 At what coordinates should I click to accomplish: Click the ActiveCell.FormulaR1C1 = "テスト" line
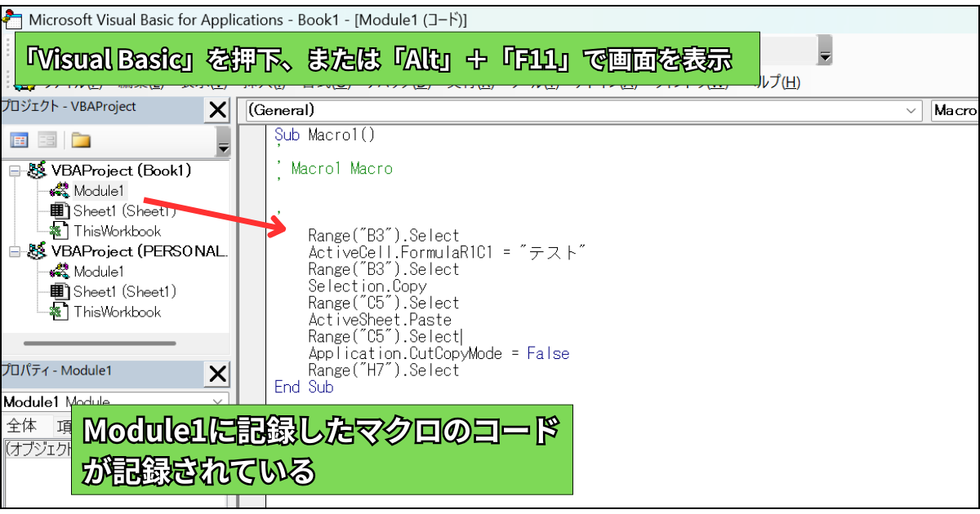point(448,253)
